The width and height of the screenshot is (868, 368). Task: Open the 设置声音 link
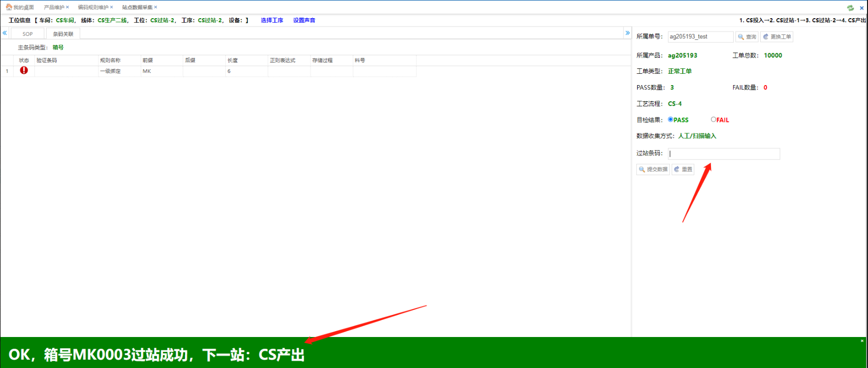click(304, 20)
